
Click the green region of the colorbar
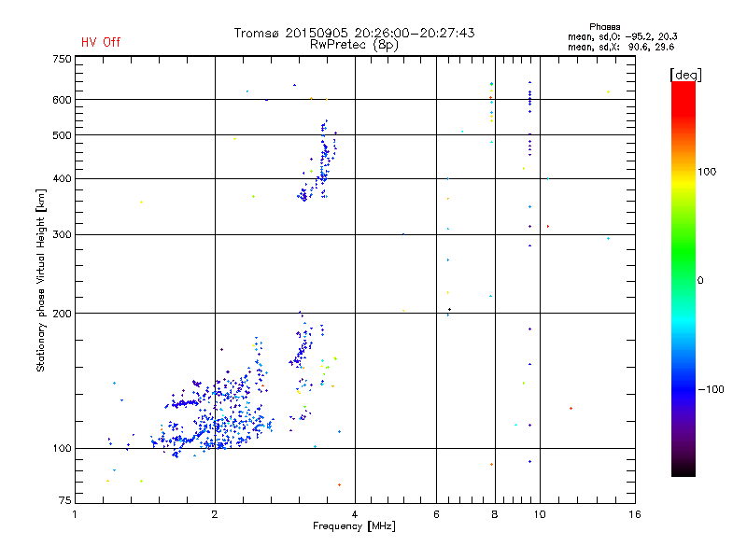pos(684,252)
